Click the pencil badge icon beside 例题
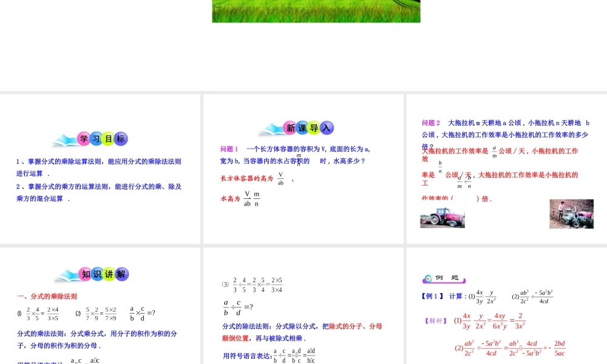This screenshot has width=607, height=364. point(427,277)
